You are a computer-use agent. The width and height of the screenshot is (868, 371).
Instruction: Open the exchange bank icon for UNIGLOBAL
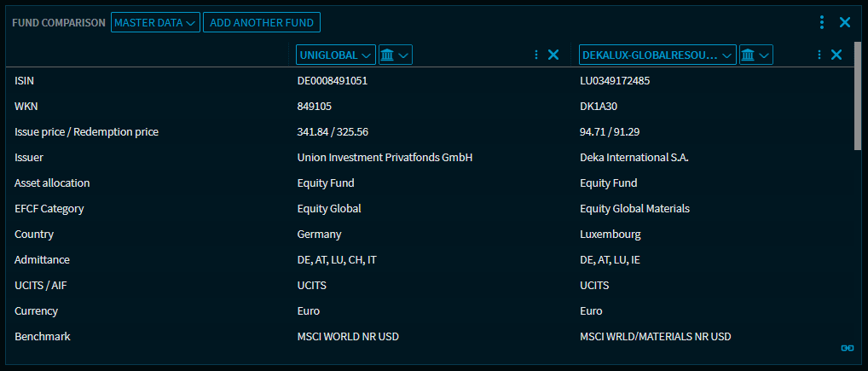[x=396, y=55]
